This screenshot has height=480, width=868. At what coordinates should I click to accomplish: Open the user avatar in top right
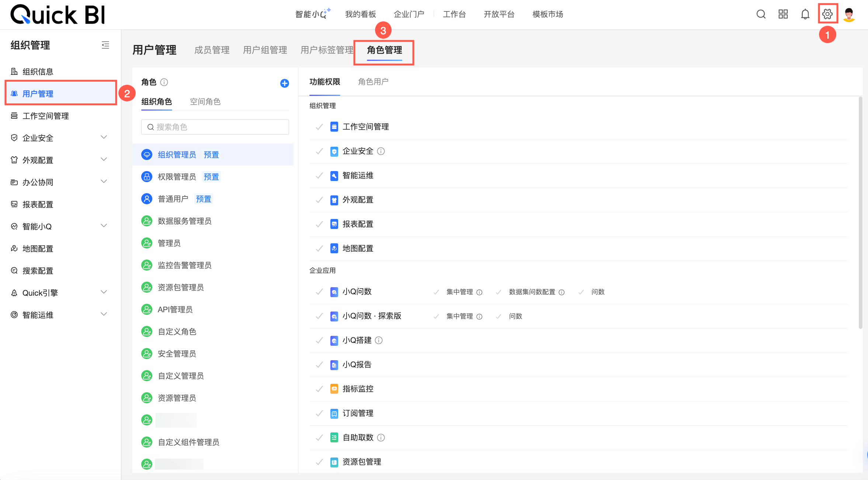click(x=849, y=15)
